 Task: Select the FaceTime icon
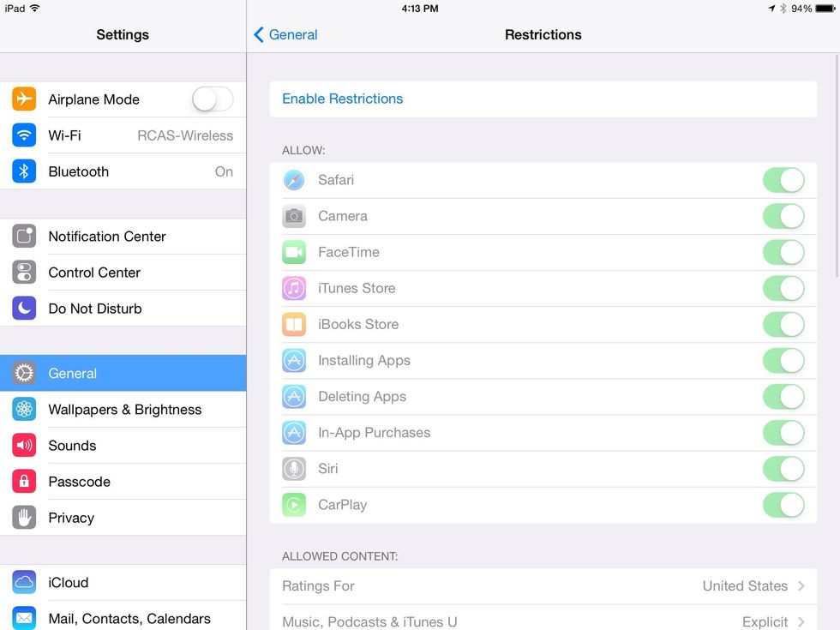click(x=294, y=252)
